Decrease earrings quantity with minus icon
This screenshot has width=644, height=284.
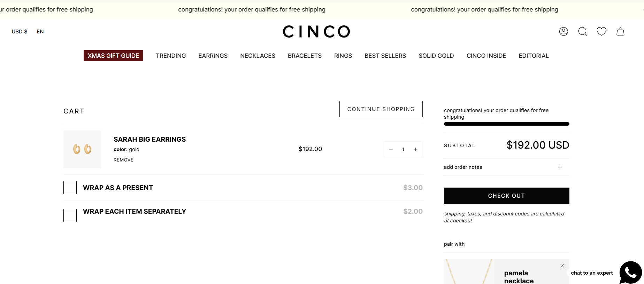point(391,149)
